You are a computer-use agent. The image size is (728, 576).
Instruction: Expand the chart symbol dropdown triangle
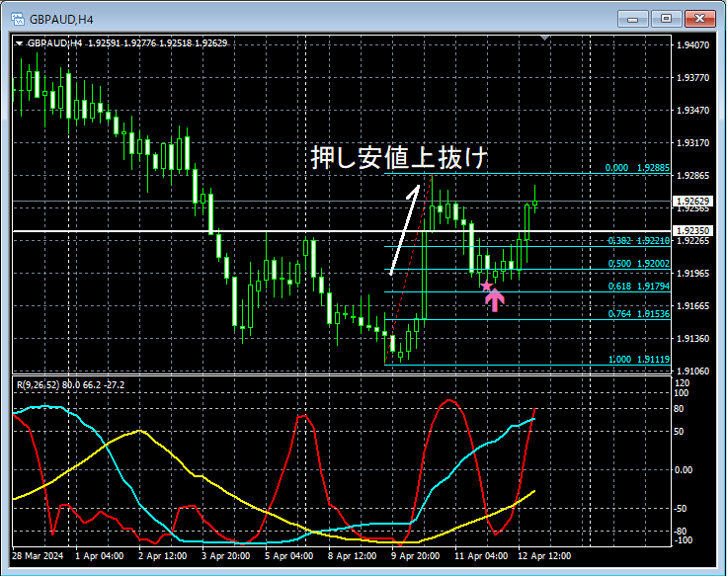pyautogui.click(x=19, y=43)
